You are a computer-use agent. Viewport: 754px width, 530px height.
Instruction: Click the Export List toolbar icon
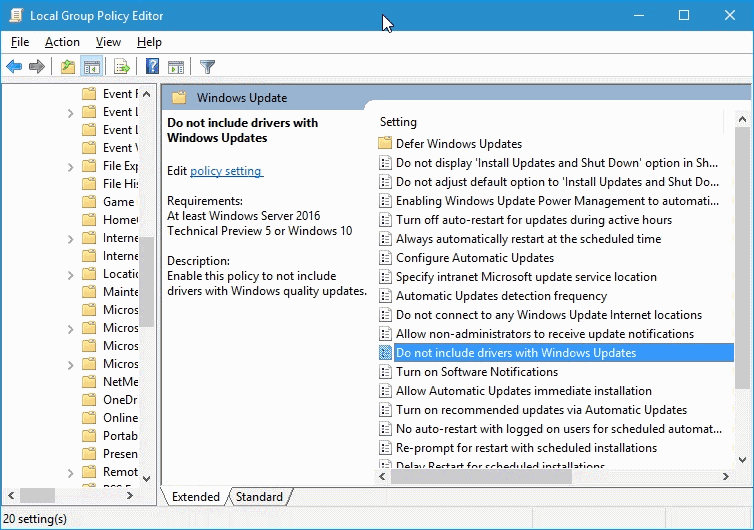pos(122,66)
